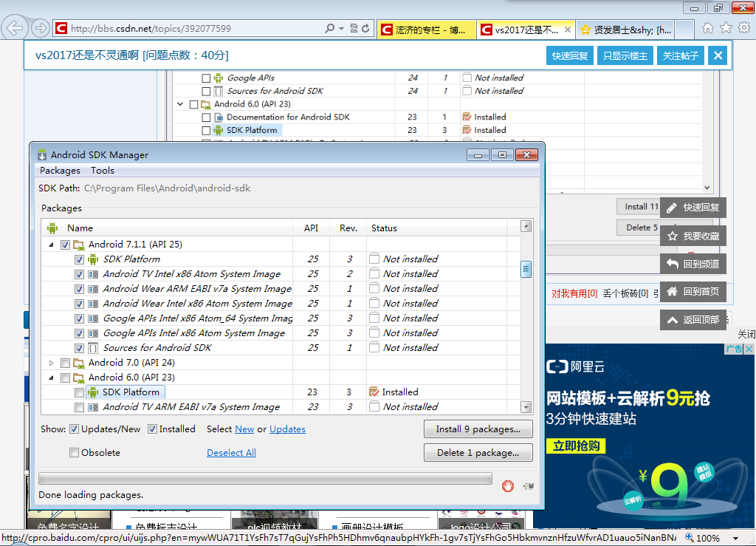
Task: Click the red stop hand icon in SDK Manager
Action: point(508,485)
